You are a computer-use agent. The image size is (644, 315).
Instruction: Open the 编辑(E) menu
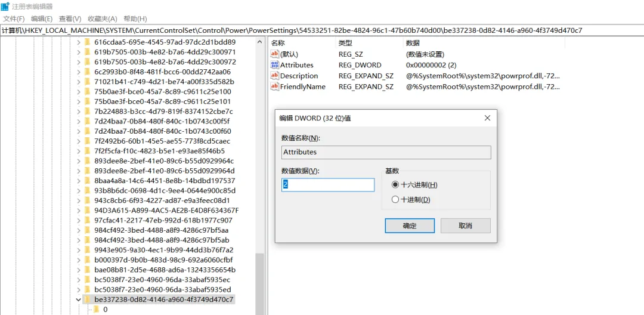[x=42, y=18]
